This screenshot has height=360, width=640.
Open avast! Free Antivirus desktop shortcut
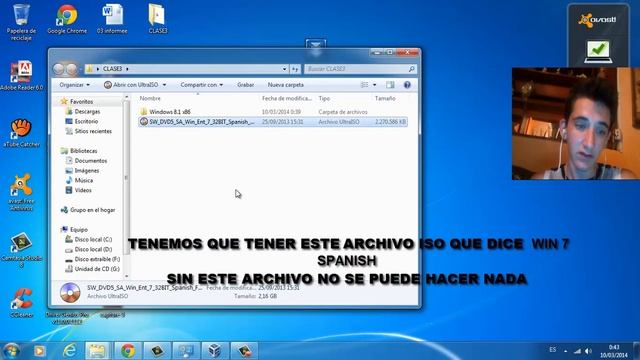(22, 192)
